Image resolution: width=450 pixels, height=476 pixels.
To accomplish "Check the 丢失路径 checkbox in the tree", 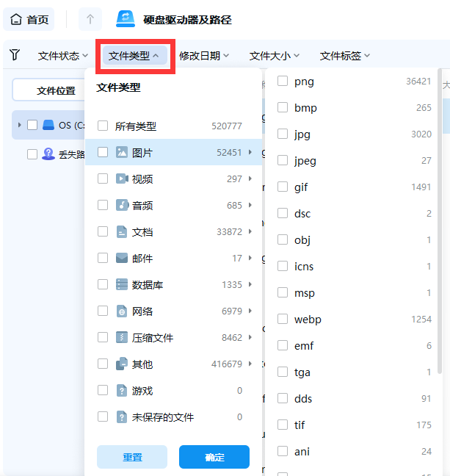I will (x=32, y=154).
